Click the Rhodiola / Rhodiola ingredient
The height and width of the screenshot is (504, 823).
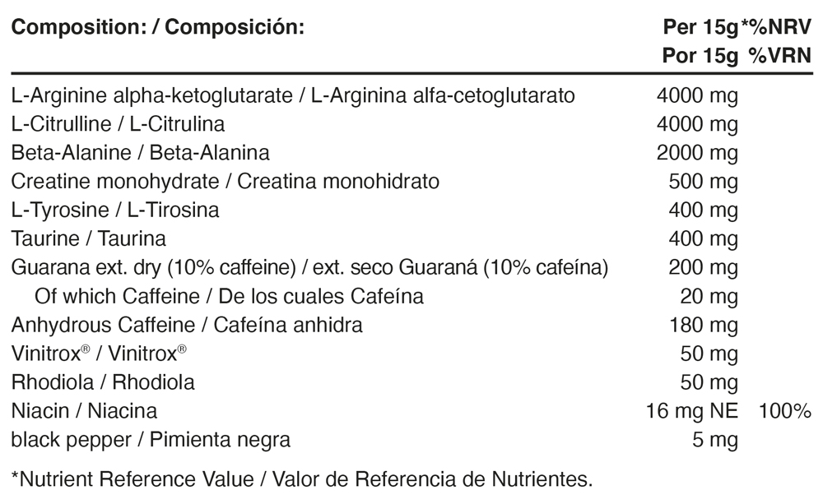pyautogui.click(x=103, y=382)
